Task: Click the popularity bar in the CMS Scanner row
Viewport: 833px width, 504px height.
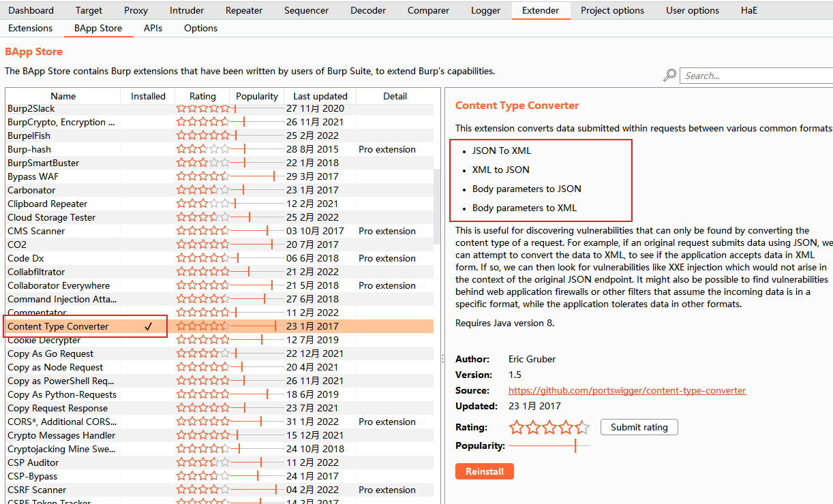Action: [x=257, y=231]
